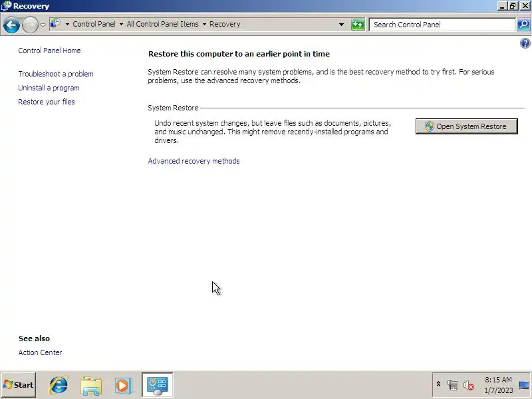
Task: Go to All Control Panel Items breadcrumb
Action: click(162, 24)
